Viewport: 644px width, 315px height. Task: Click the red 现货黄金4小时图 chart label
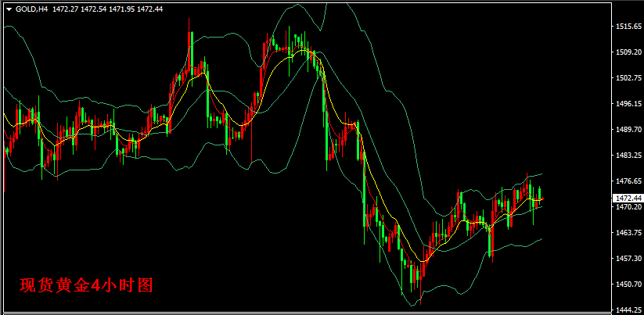coord(86,285)
